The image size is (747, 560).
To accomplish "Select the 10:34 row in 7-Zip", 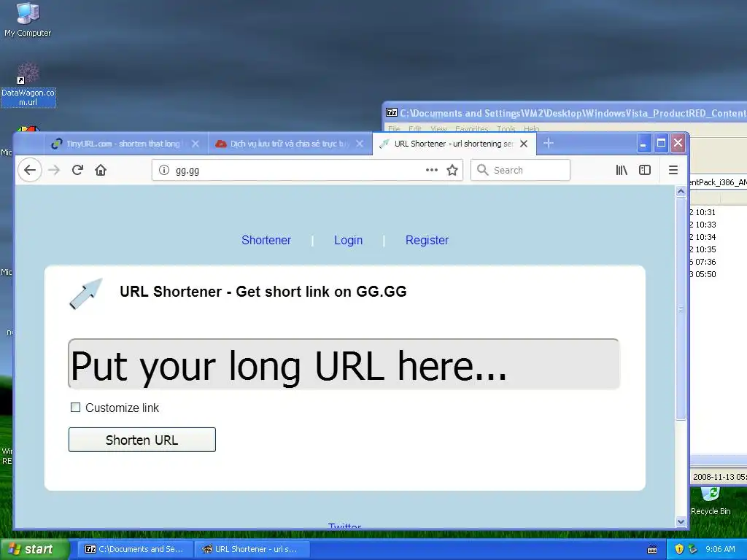I will (x=718, y=237).
